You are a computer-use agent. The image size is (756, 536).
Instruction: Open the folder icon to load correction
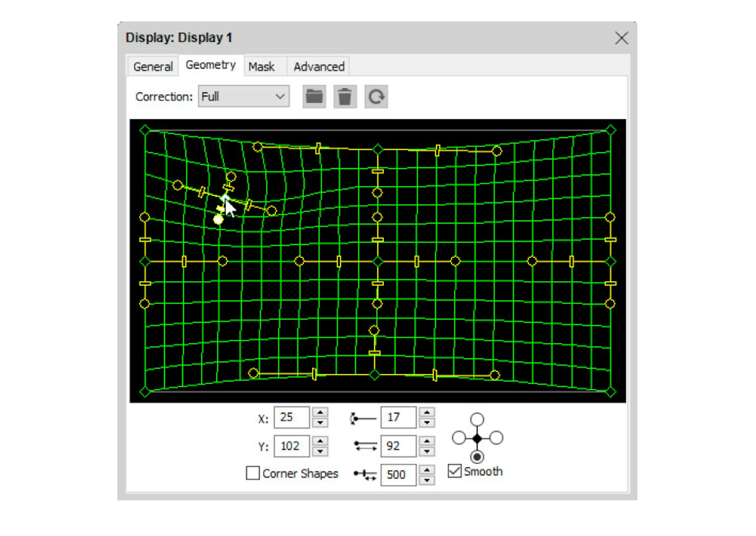[x=314, y=96]
